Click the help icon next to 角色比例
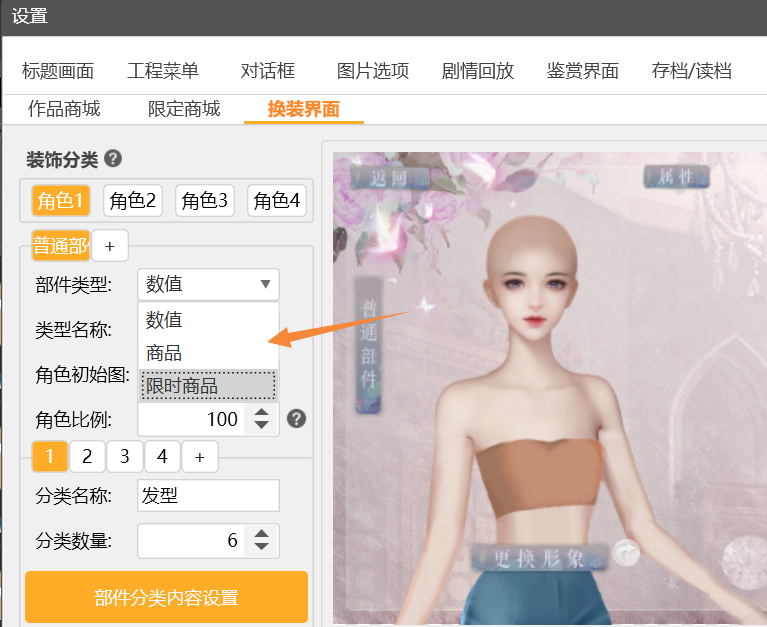This screenshot has width=767, height=627. point(296,418)
